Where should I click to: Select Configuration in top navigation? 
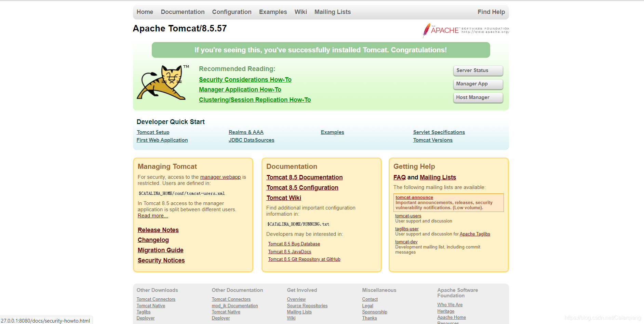[x=232, y=12]
